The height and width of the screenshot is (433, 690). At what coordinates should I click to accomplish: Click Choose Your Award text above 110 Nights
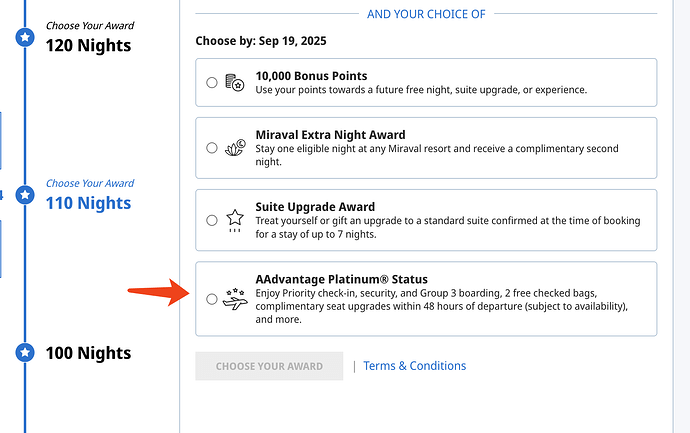click(90, 184)
